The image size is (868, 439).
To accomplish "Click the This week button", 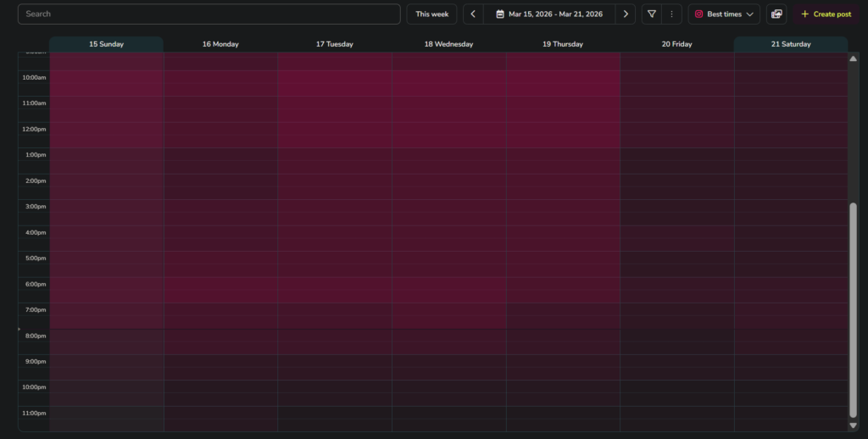I will 431,14.
